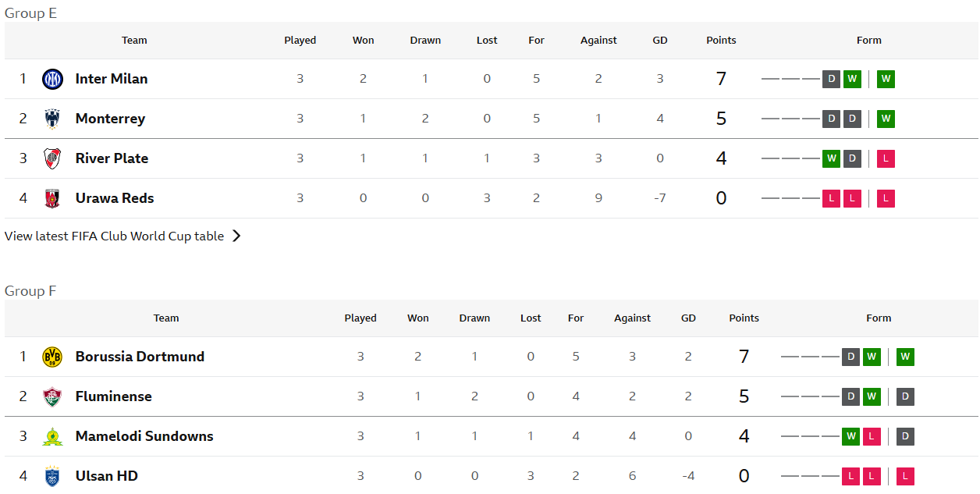Open View latest FIFA Club World Cup table
The width and height of the screenshot is (980, 494).
pyautogui.click(x=114, y=236)
